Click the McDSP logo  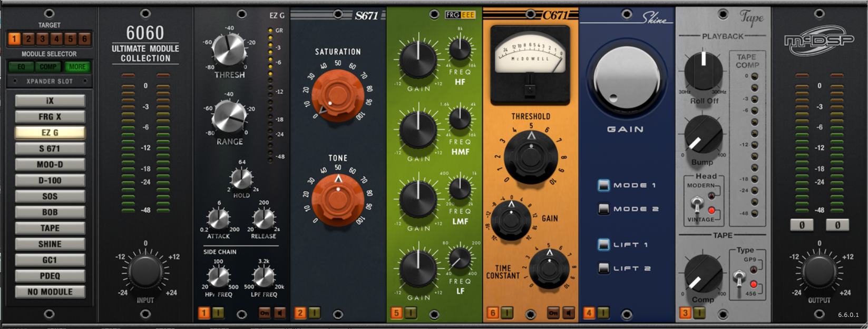(819, 40)
